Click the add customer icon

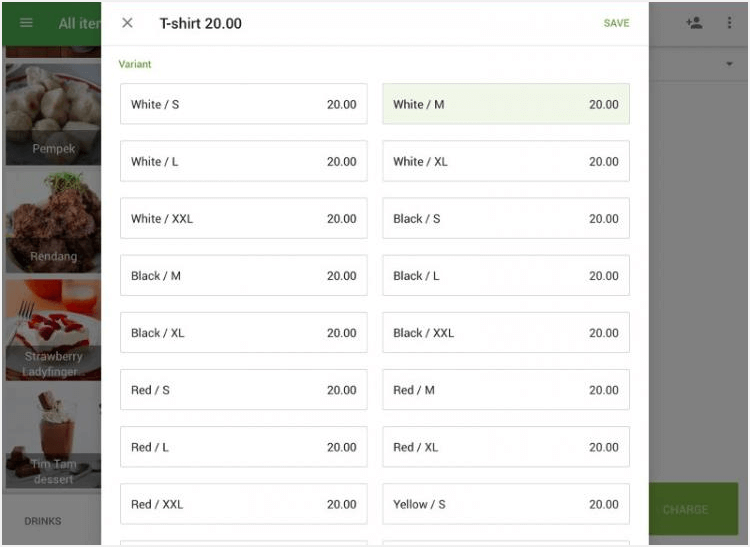tap(694, 23)
